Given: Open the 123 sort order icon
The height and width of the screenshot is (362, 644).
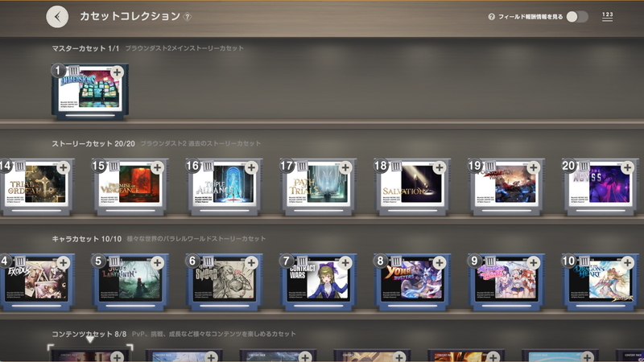Looking at the screenshot, I should (608, 16).
